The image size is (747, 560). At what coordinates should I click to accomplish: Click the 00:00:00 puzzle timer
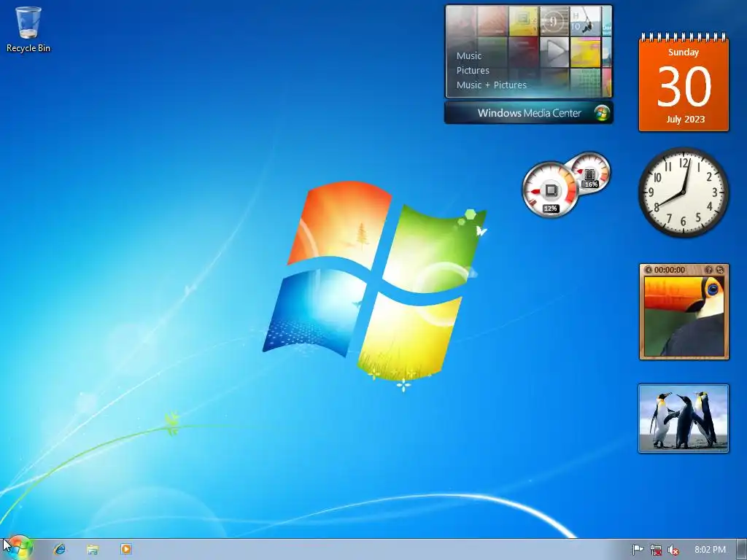[670, 270]
